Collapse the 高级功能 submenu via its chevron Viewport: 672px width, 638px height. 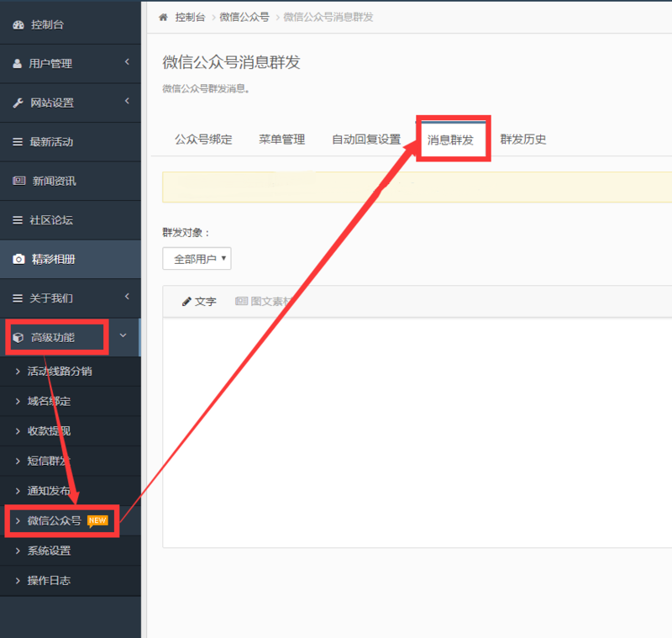[x=121, y=337]
